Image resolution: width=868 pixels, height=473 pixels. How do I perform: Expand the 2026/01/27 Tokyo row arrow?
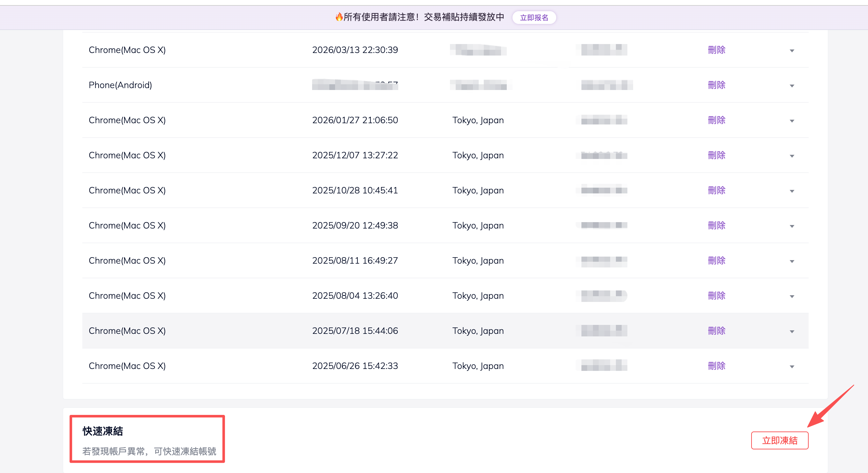click(792, 121)
